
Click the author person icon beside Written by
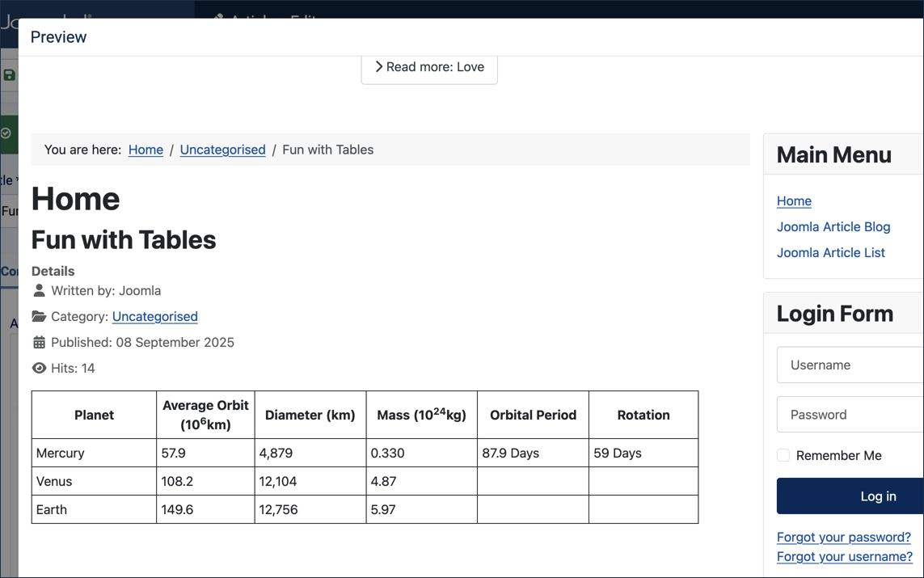(x=38, y=290)
